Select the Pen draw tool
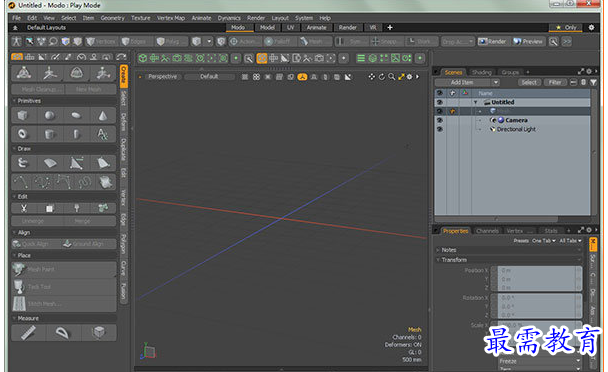The width and height of the screenshot is (608, 372). (x=76, y=163)
